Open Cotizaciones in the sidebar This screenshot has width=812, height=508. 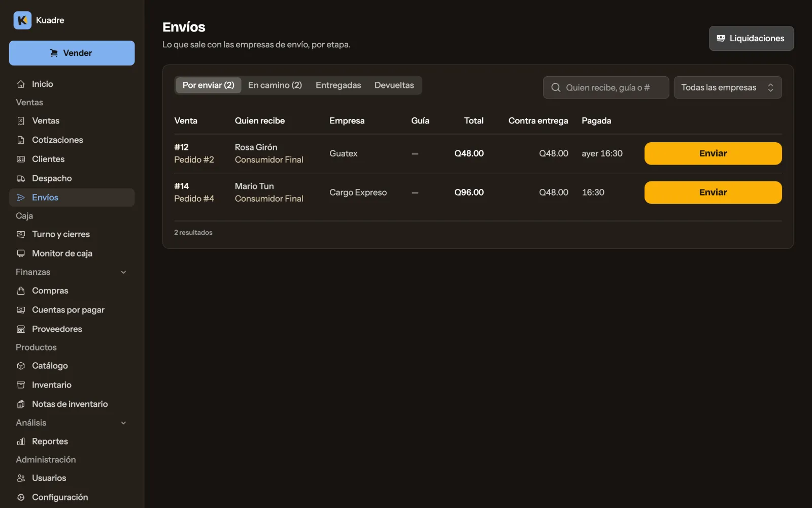pyautogui.click(x=72, y=140)
